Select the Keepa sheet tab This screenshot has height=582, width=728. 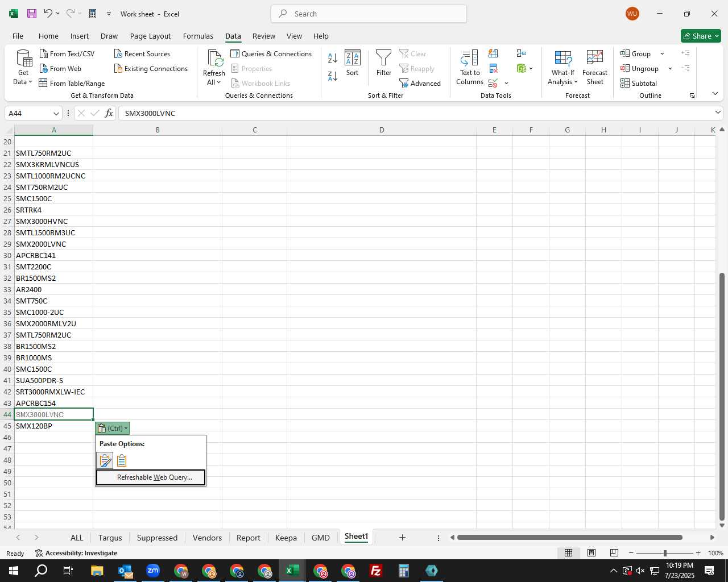(x=286, y=538)
